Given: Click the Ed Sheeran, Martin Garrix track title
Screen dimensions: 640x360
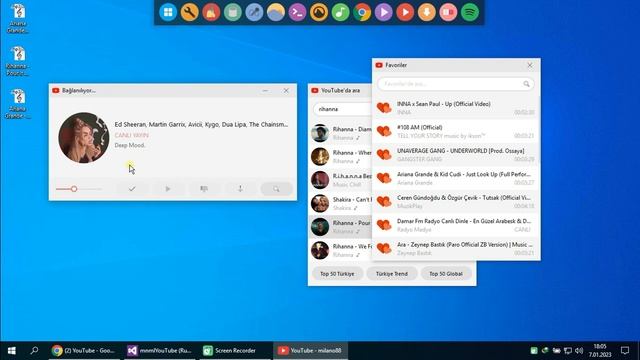Looking at the screenshot, I should [201, 124].
